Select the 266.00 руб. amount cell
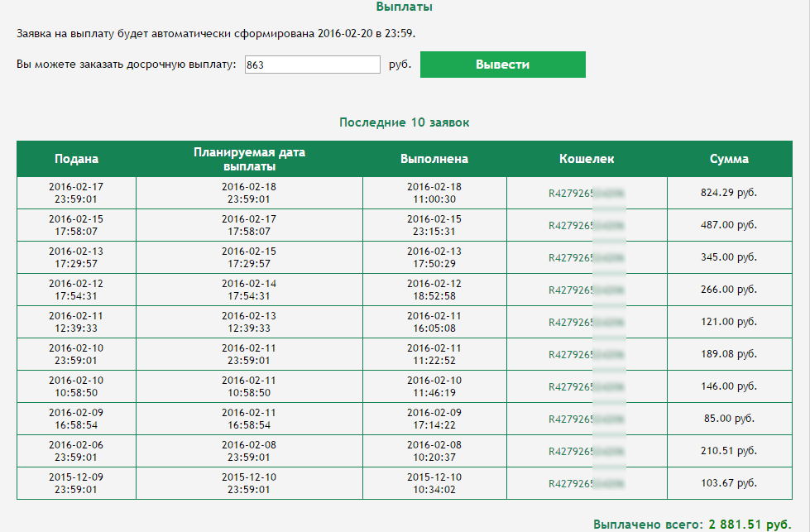The image size is (810, 532). click(729, 290)
